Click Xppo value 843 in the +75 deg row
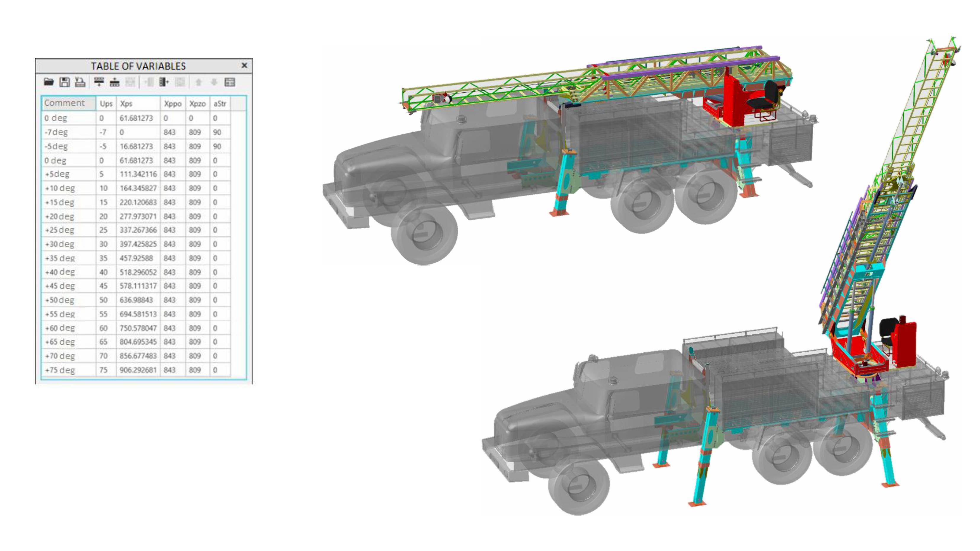 tap(173, 370)
